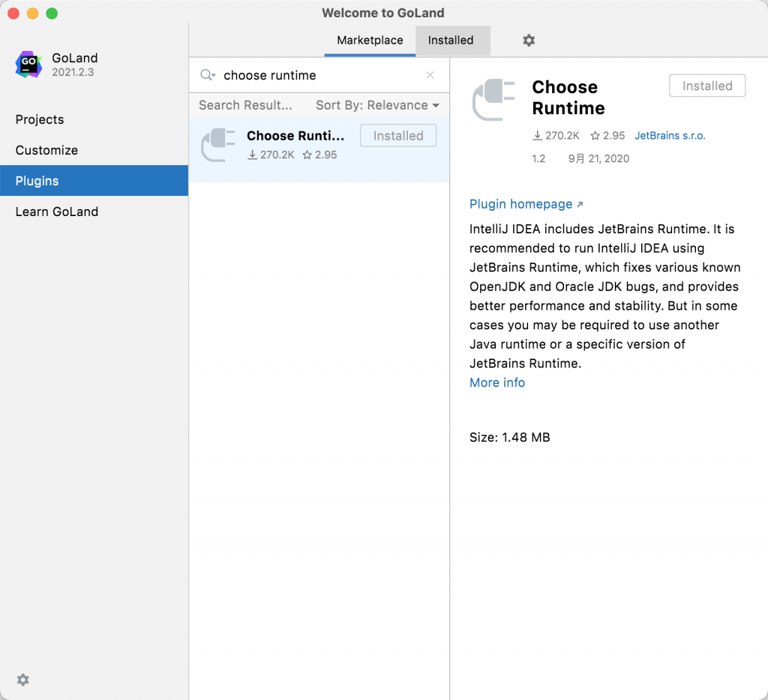Close the Welcome to GoLand window

point(13,14)
